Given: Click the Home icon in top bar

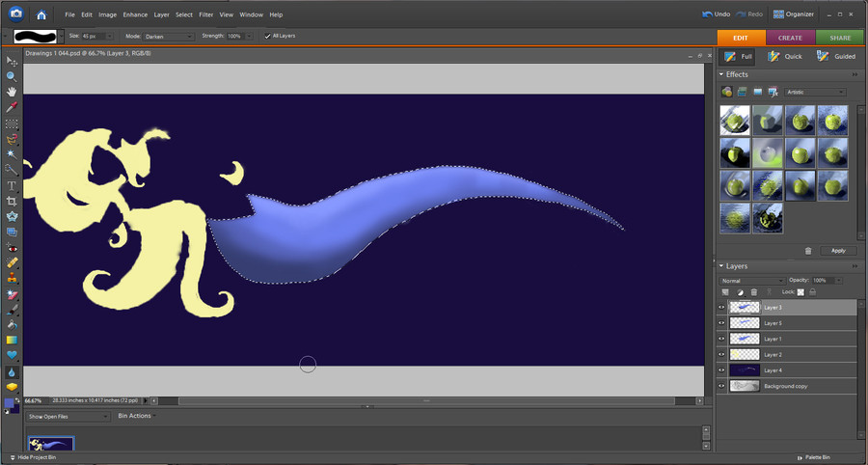Looking at the screenshot, I should click(41, 14).
